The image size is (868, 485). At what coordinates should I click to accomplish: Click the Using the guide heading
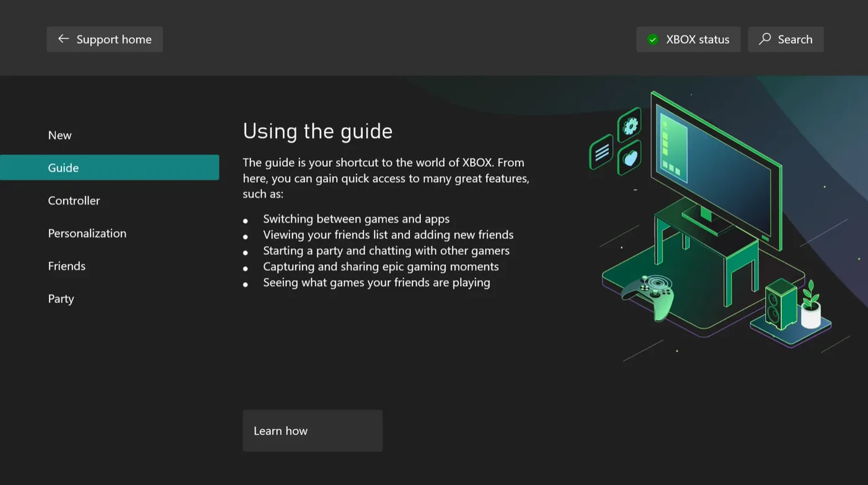tap(317, 131)
